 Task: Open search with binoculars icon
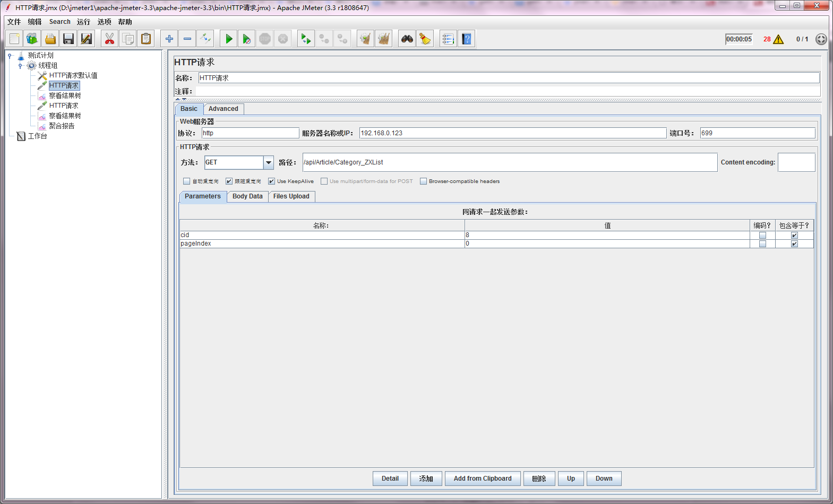coord(407,39)
